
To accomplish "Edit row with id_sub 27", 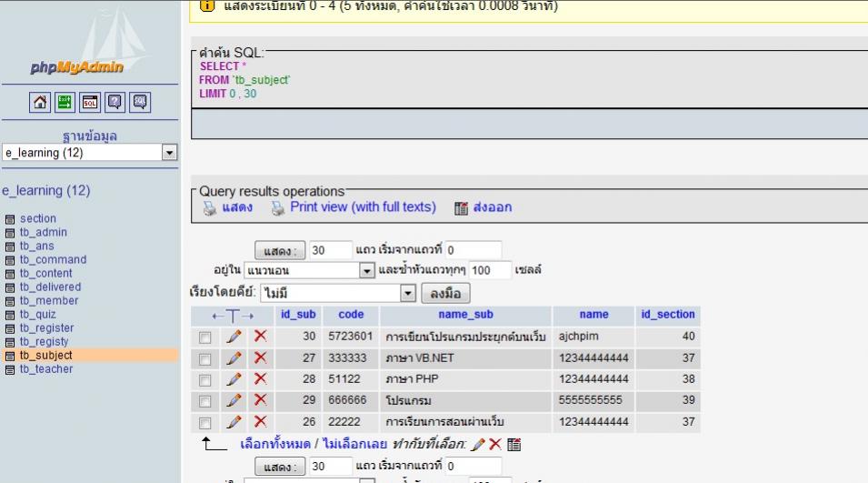I will click(x=234, y=357).
